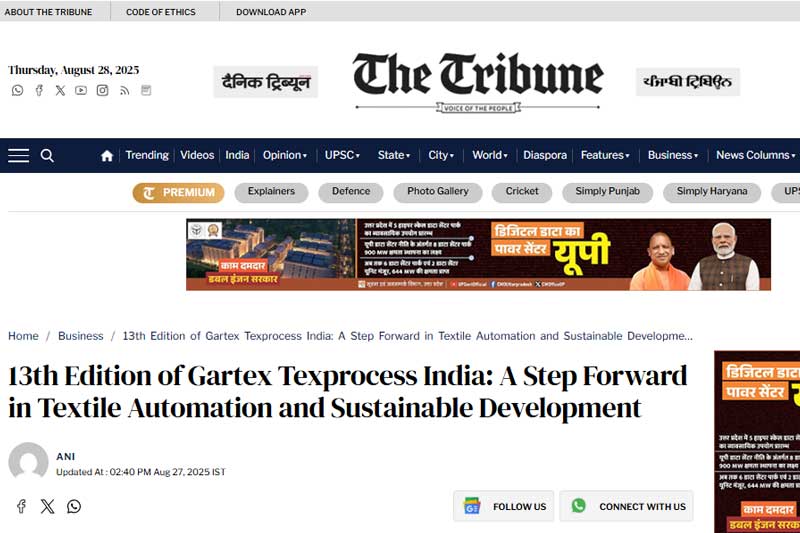The height and width of the screenshot is (533, 800).
Task: Open the Premium section button
Action: [179, 193]
